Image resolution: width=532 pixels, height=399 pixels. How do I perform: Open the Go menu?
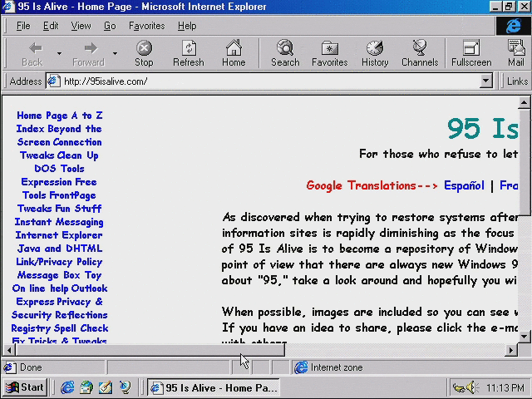point(110,26)
